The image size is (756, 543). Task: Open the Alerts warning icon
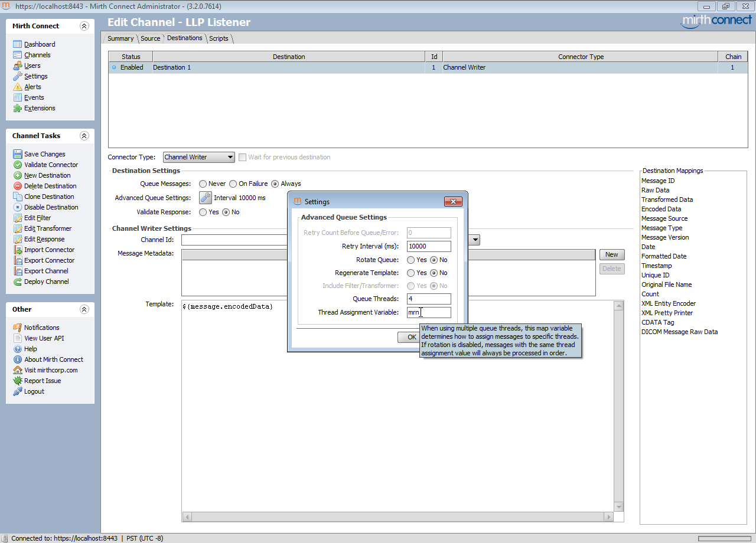click(x=18, y=87)
